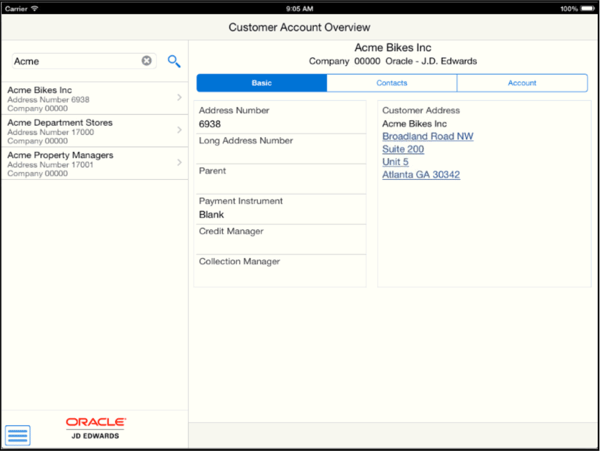
Task: Open the Account tab
Action: [522, 83]
